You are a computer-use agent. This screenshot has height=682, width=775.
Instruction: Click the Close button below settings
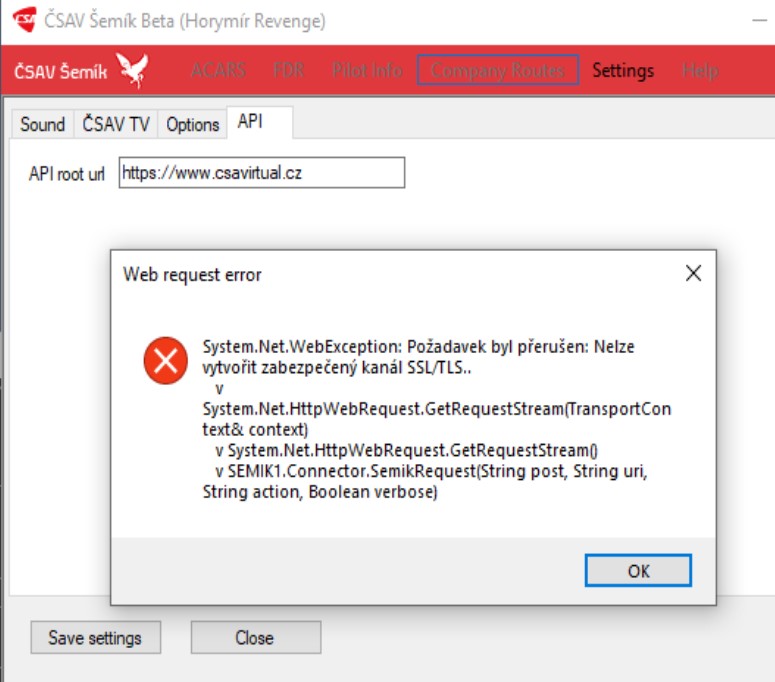click(x=256, y=638)
